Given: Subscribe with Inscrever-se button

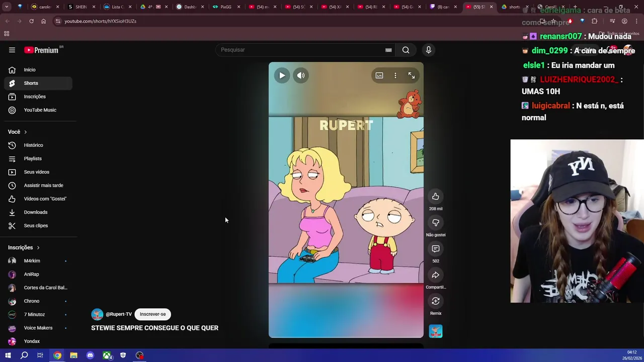Looking at the screenshot, I should point(152,314).
